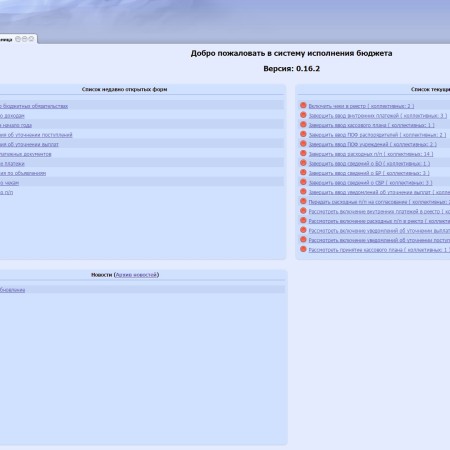Open link 'Рассмотреть принятие кассового плана'
The height and width of the screenshot is (450, 450).
[379, 250]
